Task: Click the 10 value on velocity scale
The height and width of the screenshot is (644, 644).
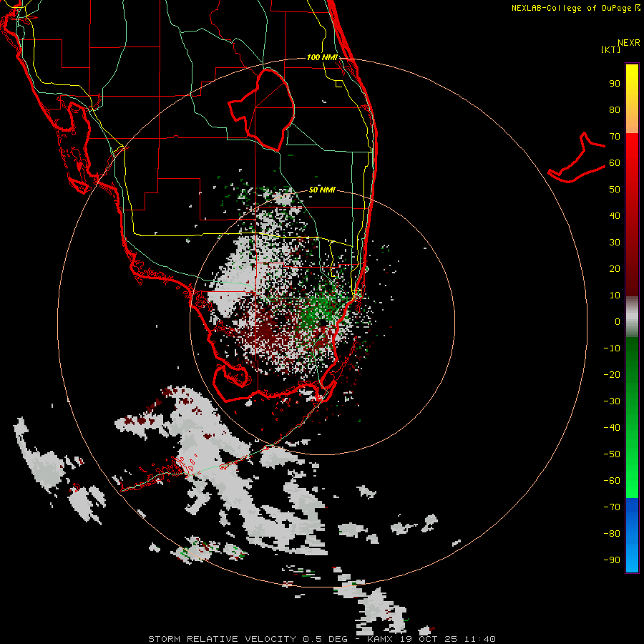Action: [615, 296]
